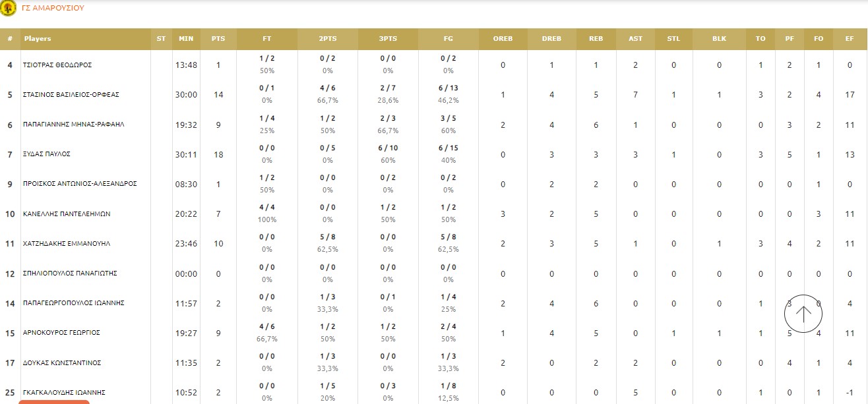
Task: Open player ΣΤΑΣΙΝΟΣ ΒΑΣΙΛΕΙΟΣ-ΟΡΦΕΑΣ
Action: click(x=71, y=95)
